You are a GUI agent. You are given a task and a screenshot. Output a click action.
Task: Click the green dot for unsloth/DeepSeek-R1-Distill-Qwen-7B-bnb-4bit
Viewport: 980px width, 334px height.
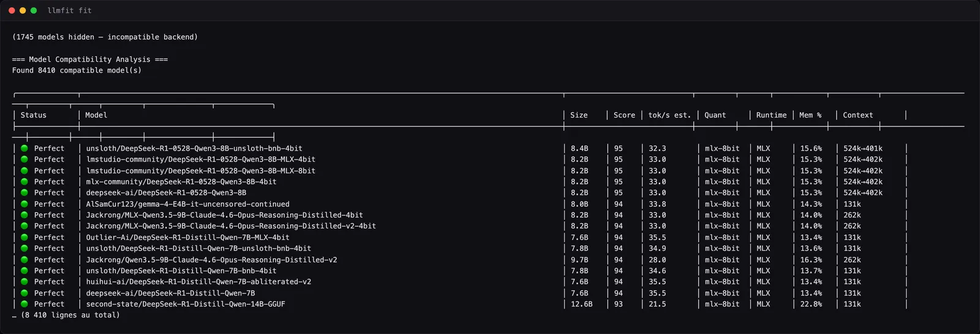click(x=24, y=270)
